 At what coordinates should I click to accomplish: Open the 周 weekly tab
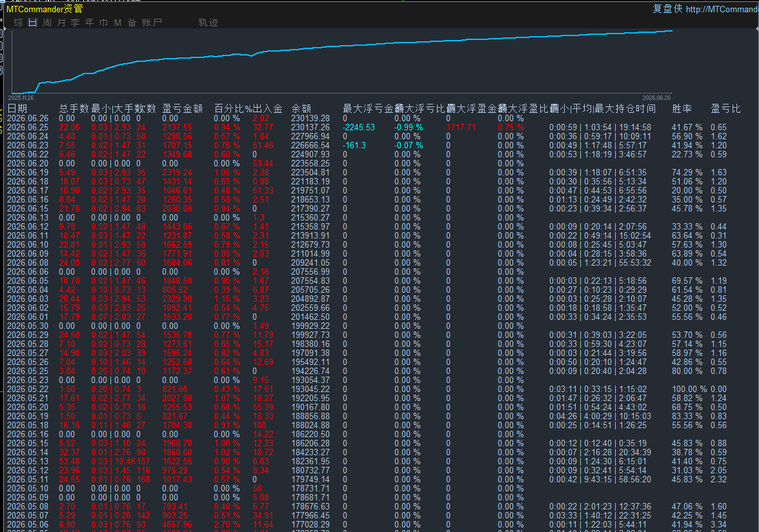coord(47,23)
